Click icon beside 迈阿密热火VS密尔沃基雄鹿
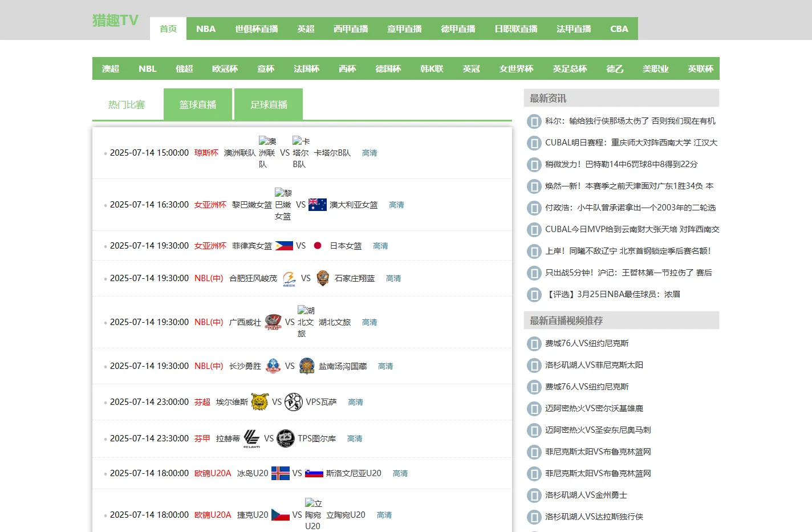The height and width of the screenshot is (532, 812). (534, 408)
